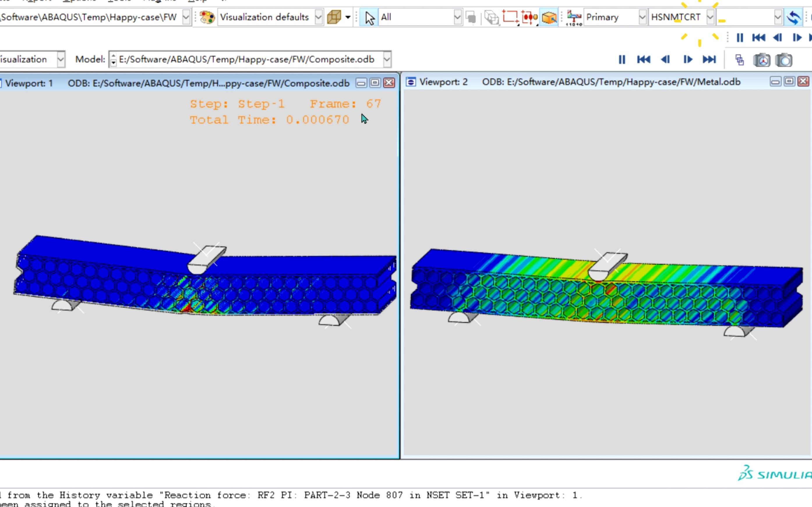Step the animation forward one frame
This screenshot has height=507, width=812.
[688, 60]
